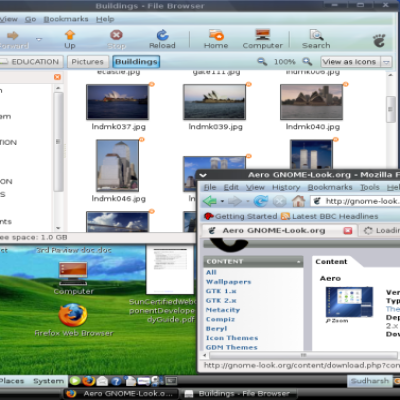400x400 pixels.
Task: Open the Go menu in File Browser
Action: point(30,19)
